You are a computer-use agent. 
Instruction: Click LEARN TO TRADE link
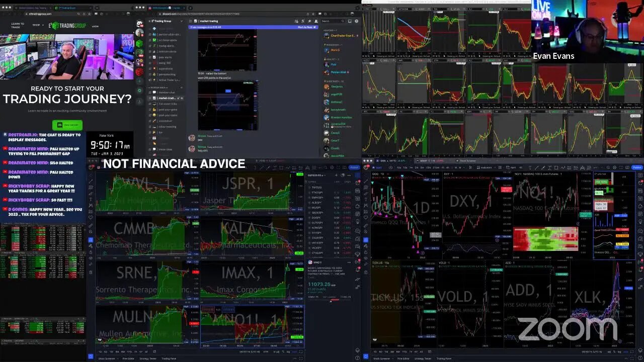[x=18, y=26]
